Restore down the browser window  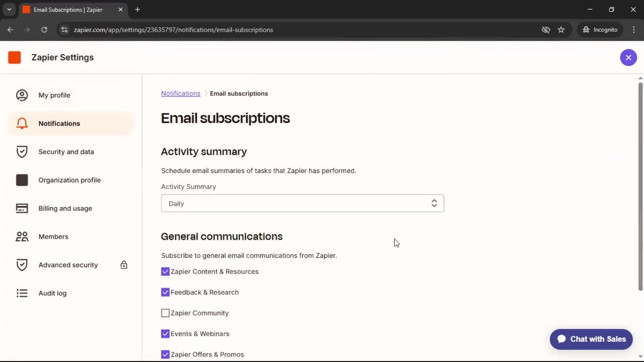pos(611,9)
